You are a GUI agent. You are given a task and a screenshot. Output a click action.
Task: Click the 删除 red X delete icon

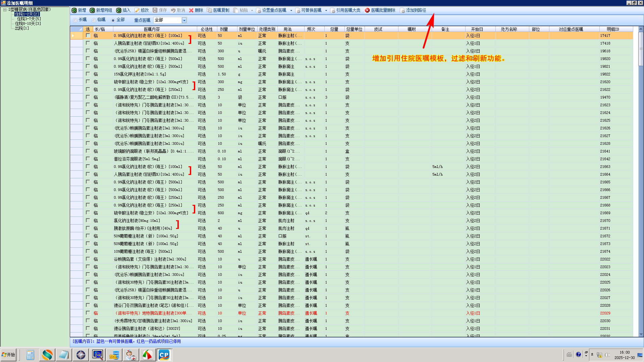(191, 10)
